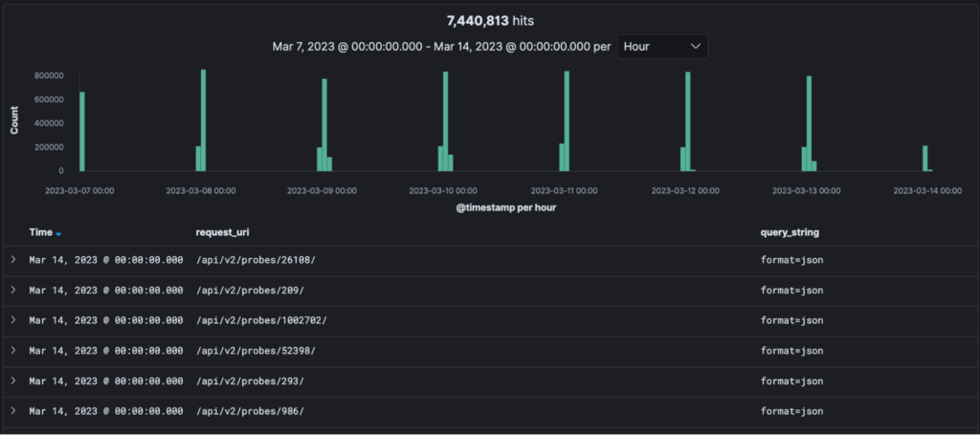
Task: Click the tallest bar before 2023-03-11 00:00
Action: tap(567, 121)
